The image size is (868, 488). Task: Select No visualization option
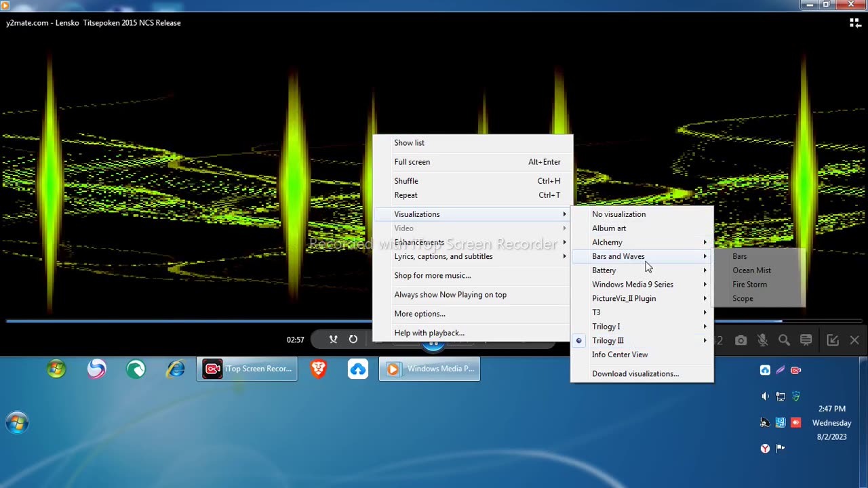642,214
